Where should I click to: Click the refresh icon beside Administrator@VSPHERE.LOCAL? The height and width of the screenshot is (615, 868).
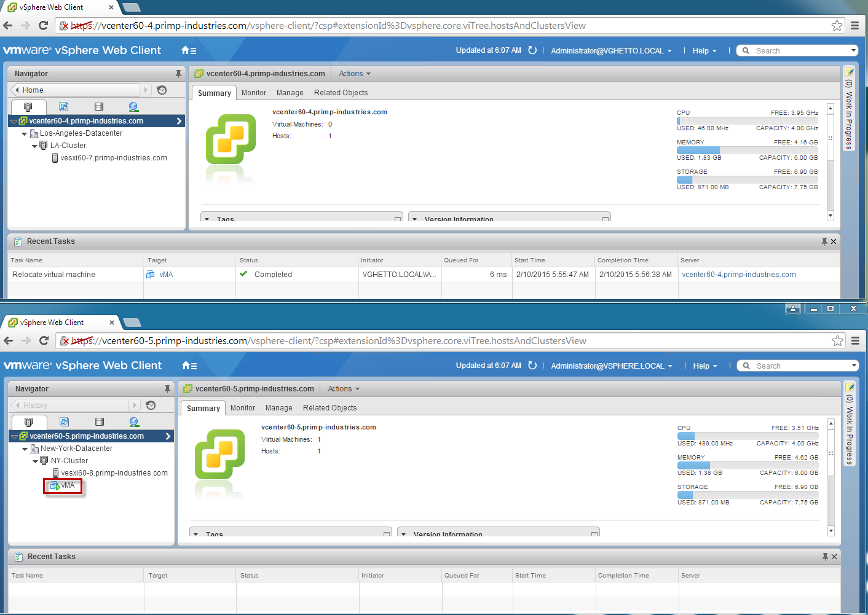pyautogui.click(x=532, y=366)
